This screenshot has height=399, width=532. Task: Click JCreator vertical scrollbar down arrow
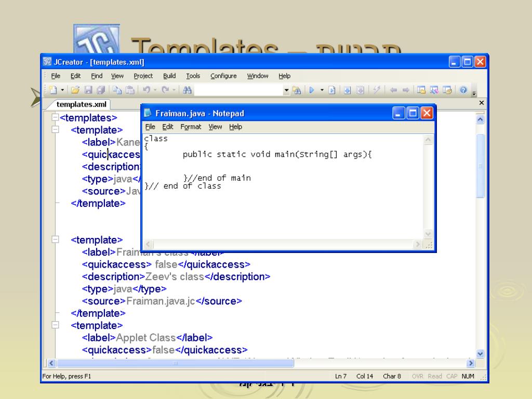click(x=480, y=353)
